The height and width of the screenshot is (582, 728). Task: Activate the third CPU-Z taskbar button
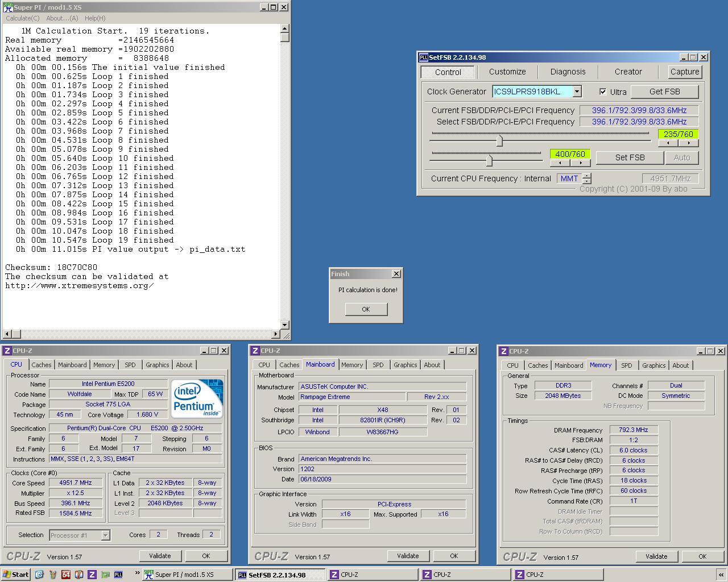tap(558, 575)
